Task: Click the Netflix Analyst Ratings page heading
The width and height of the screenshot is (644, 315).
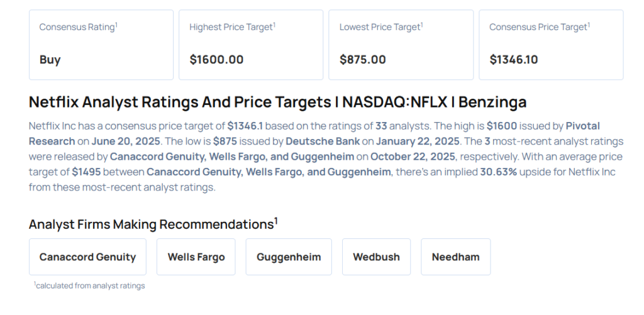Action: tap(277, 102)
